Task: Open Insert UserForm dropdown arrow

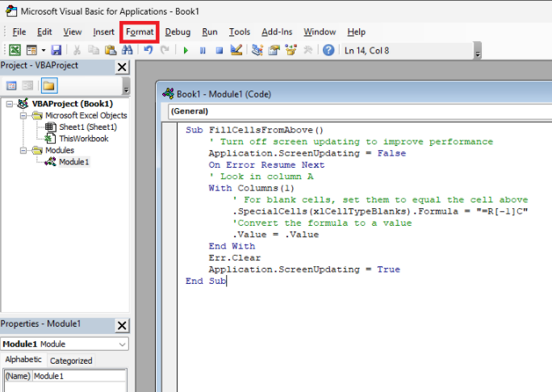Action: pyautogui.click(x=44, y=50)
